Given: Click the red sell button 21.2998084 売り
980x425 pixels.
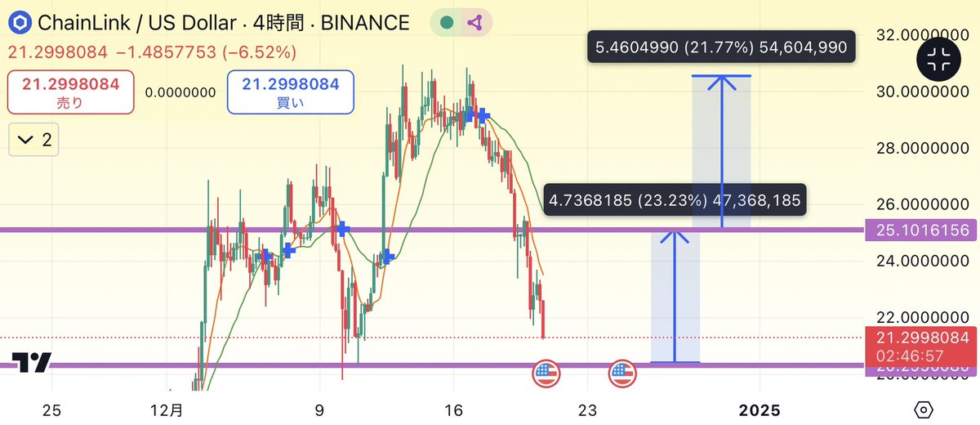Looking at the screenshot, I should click(70, 92).
